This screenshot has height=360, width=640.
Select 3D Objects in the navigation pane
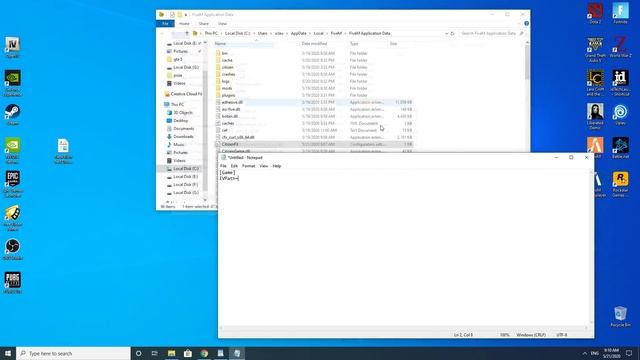point(182,113)
